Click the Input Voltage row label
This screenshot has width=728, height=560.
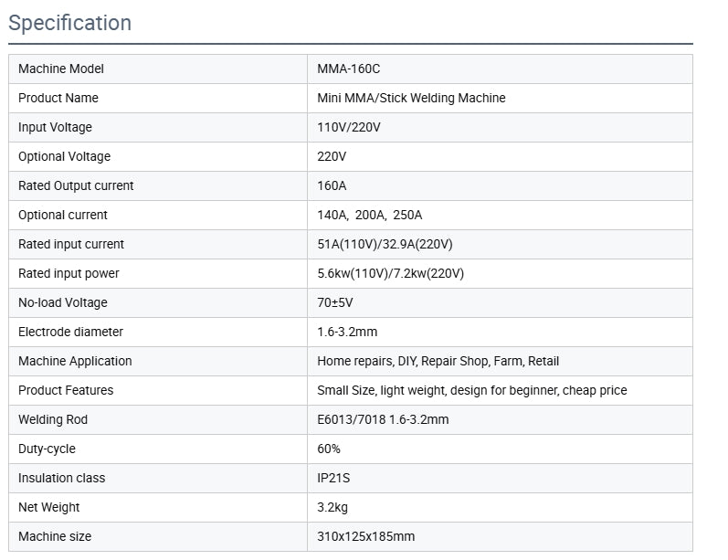click(55, 127)
